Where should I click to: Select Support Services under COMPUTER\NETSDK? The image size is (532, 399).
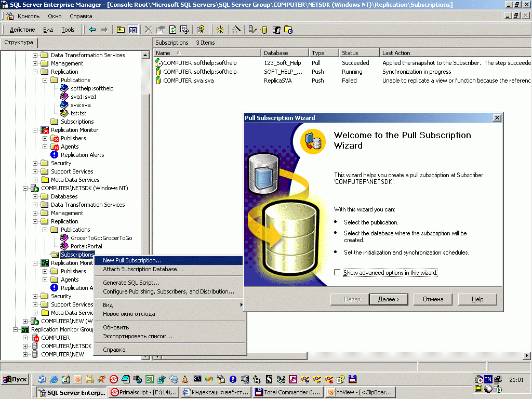click(x=72, y=304)
